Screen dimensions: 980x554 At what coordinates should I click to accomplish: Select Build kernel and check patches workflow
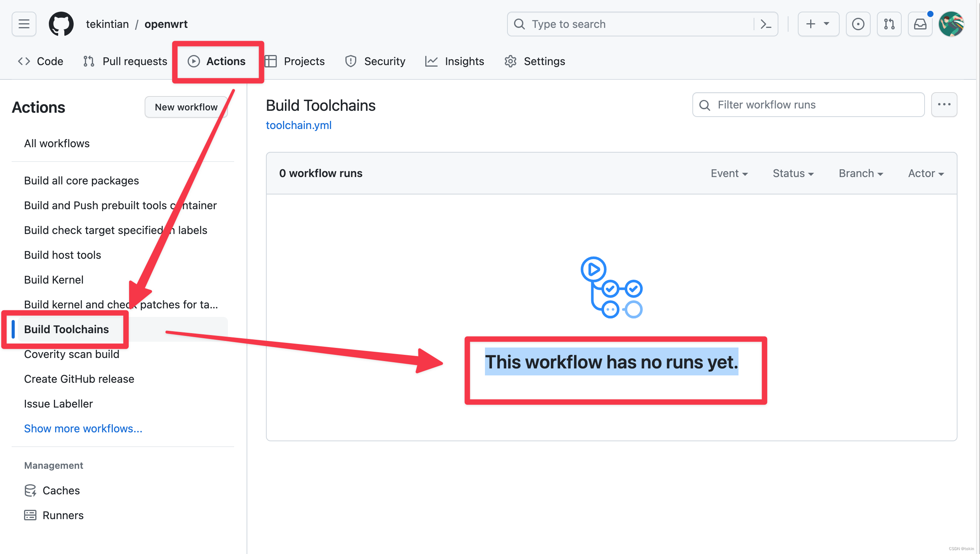(123, 305)
